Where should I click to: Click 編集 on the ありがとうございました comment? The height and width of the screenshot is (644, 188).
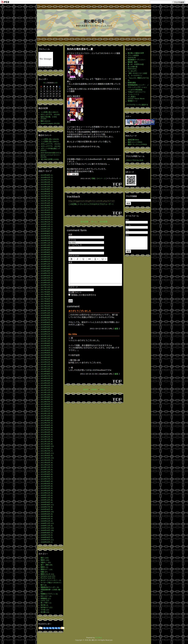coord(116,329)
